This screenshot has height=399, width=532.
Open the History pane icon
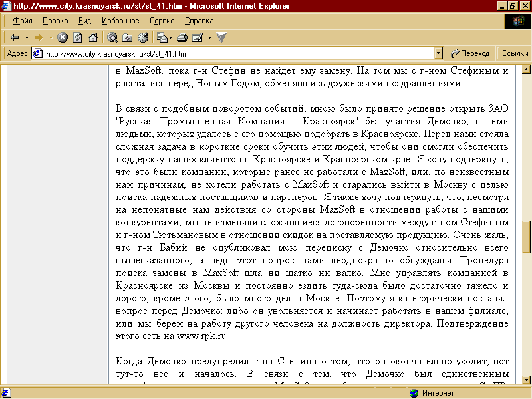(143, 37)
